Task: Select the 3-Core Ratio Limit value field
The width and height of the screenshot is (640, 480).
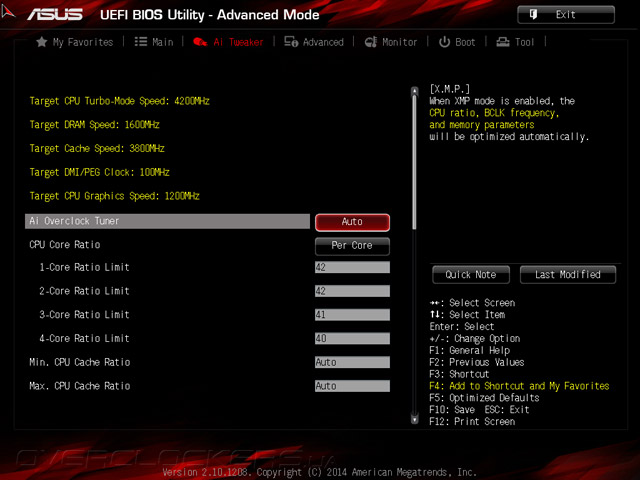Action: pyautogui.click(x=352, y=315)
